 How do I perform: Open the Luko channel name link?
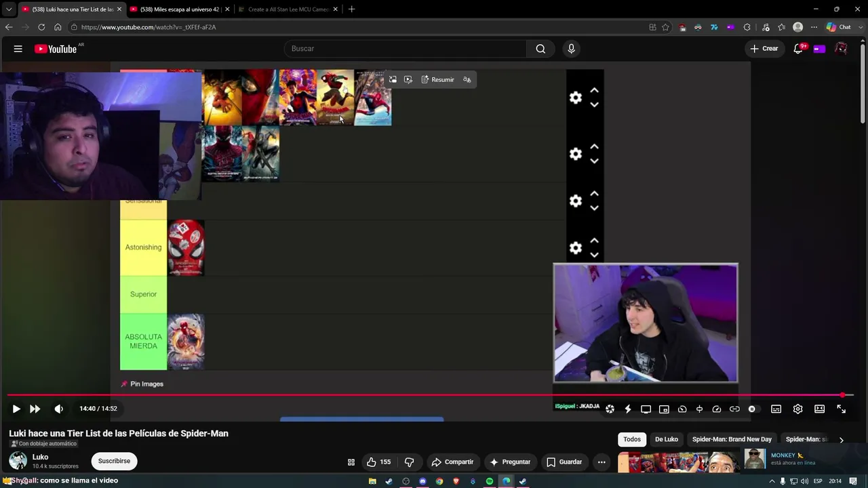(x=40, y=457)
